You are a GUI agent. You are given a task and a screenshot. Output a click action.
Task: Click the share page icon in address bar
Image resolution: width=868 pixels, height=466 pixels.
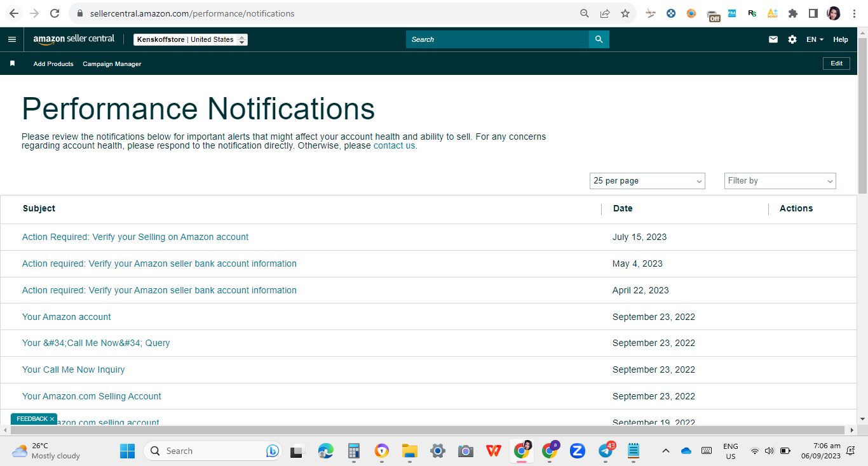click(x=605, y=13)
